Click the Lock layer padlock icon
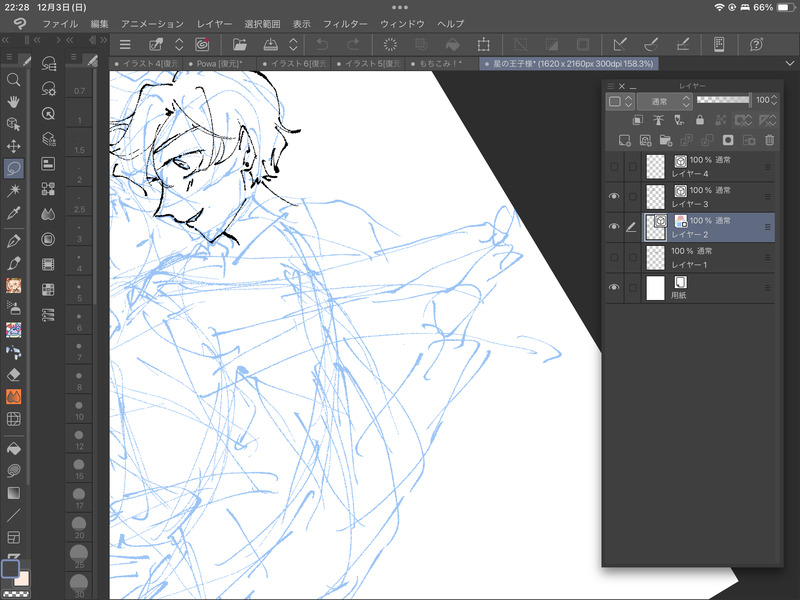Screen dimensions: 800x600 (x=699, y=120)
